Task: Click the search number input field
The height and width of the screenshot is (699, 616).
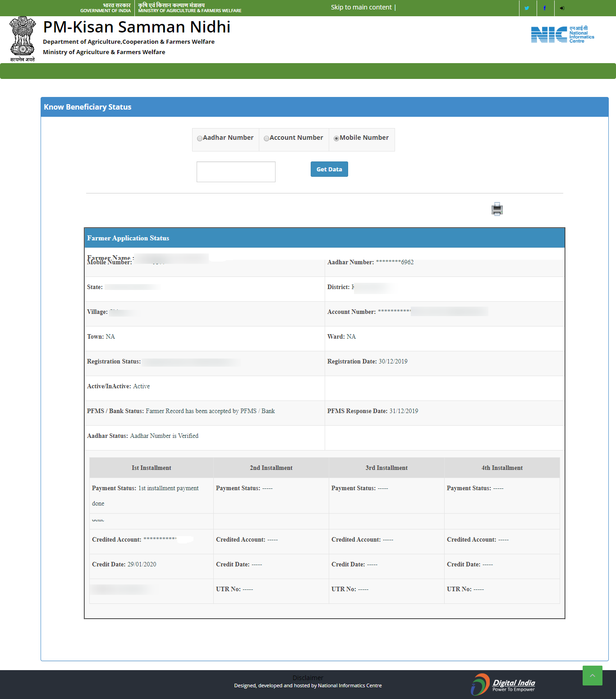Action: [x=236, y=172]
